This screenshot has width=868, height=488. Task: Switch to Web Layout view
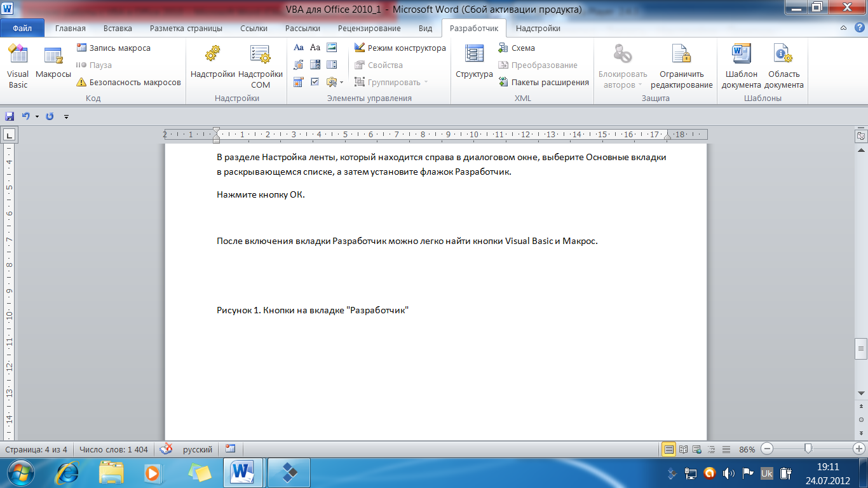pos(698,449)
